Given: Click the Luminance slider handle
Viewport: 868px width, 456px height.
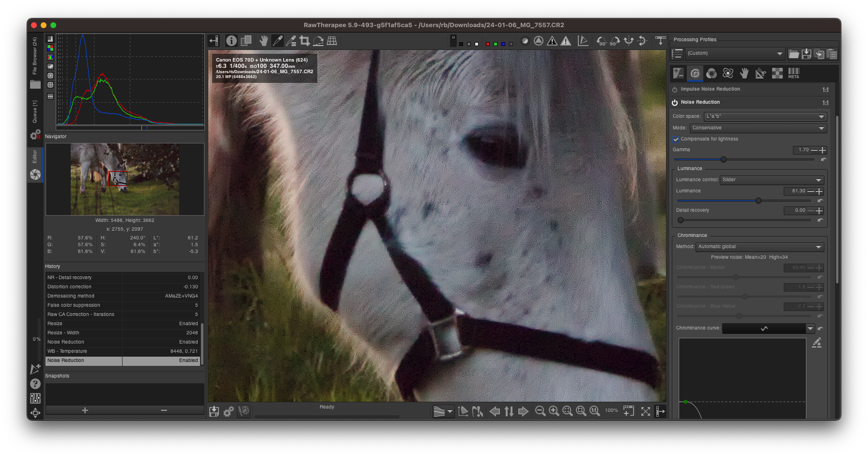Looking at the screenshot, I should coord(759,201).
